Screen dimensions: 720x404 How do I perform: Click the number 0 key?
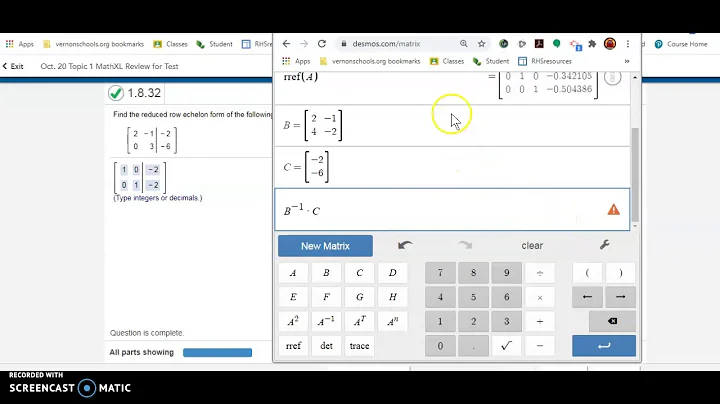point(440,346)
